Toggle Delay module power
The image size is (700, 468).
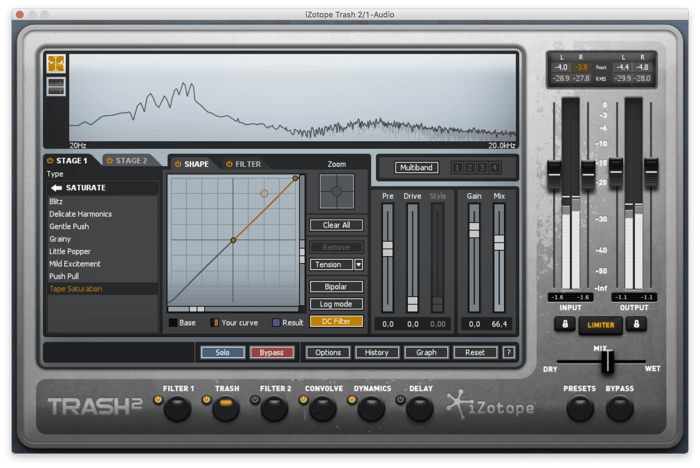click(400, 399)
